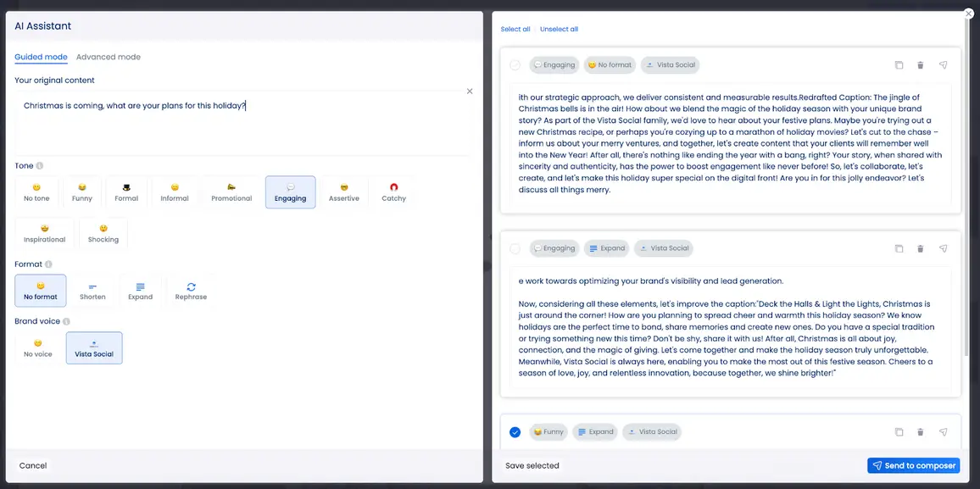Check the second caption result card
This screenshot has height=489, width=980.
click(515, 247)
